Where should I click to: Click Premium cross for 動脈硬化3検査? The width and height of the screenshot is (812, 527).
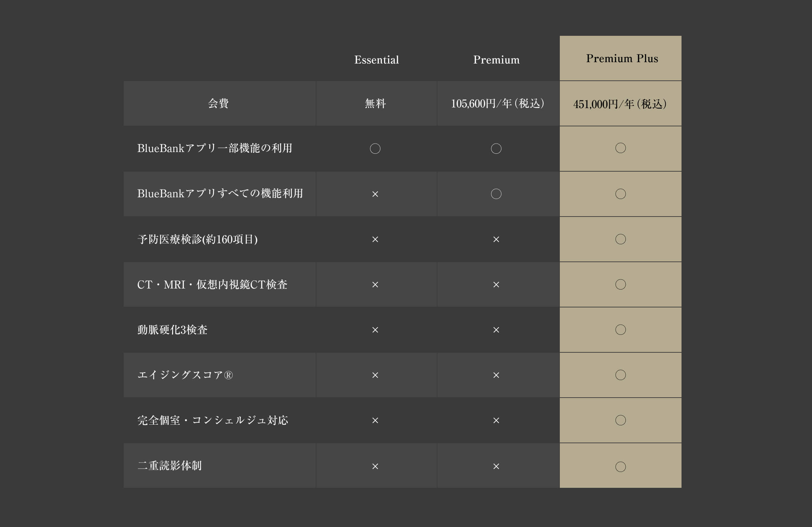coord(496,330)
